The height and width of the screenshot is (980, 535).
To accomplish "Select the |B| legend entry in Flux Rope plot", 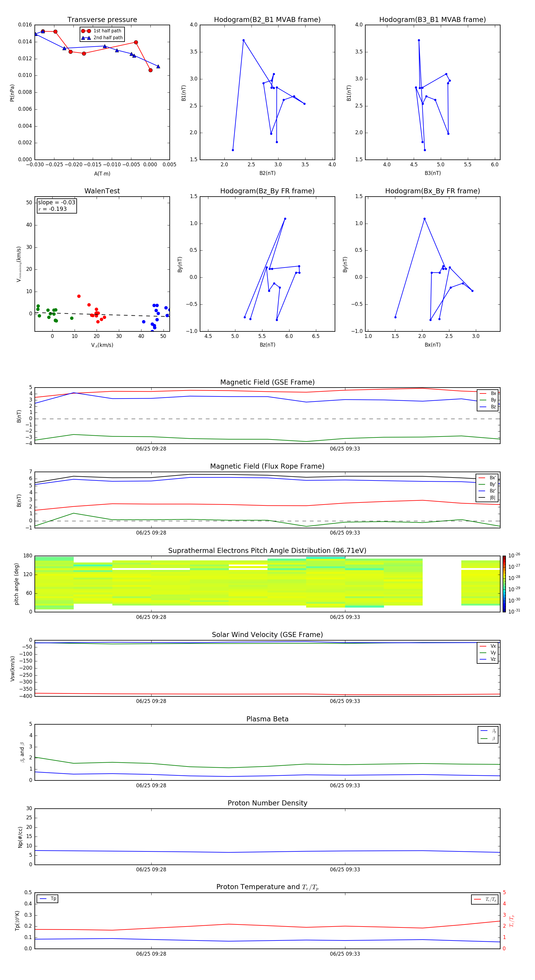I will click(x=487, y=498).
